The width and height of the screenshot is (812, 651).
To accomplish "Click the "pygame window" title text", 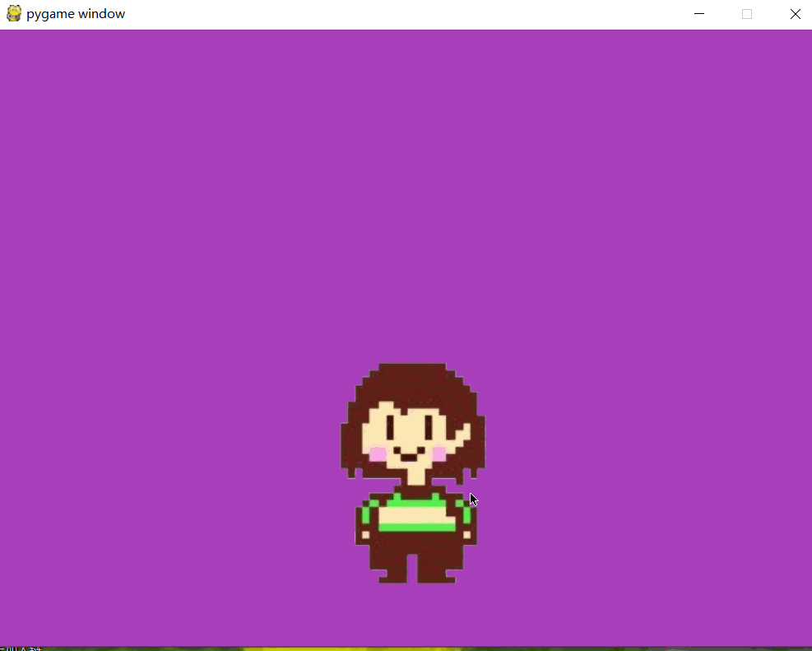I will tap(76, 14).
